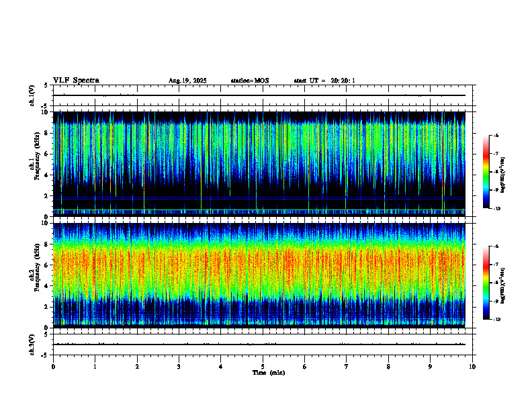Click the ch.3 voltage waveform trace
The image size is (532, 411).
[259, 345]
